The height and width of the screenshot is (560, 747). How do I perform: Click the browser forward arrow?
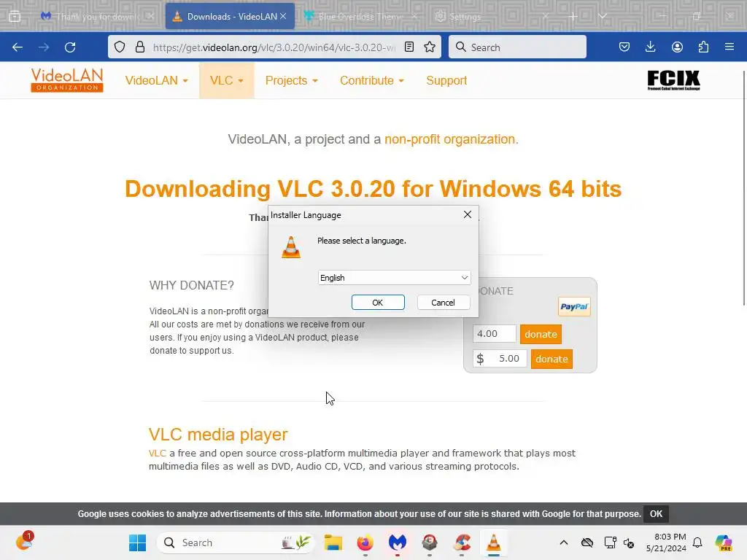point(44,47)
